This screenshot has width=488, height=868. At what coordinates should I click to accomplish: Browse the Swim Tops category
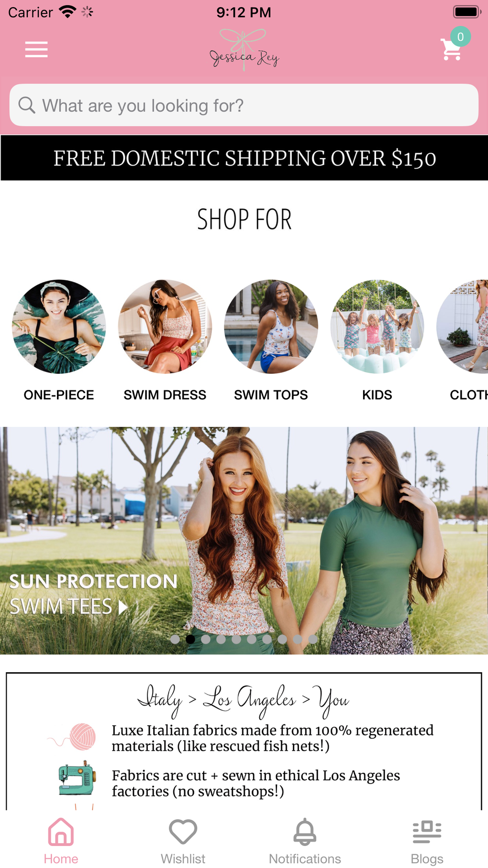[271, 327]
